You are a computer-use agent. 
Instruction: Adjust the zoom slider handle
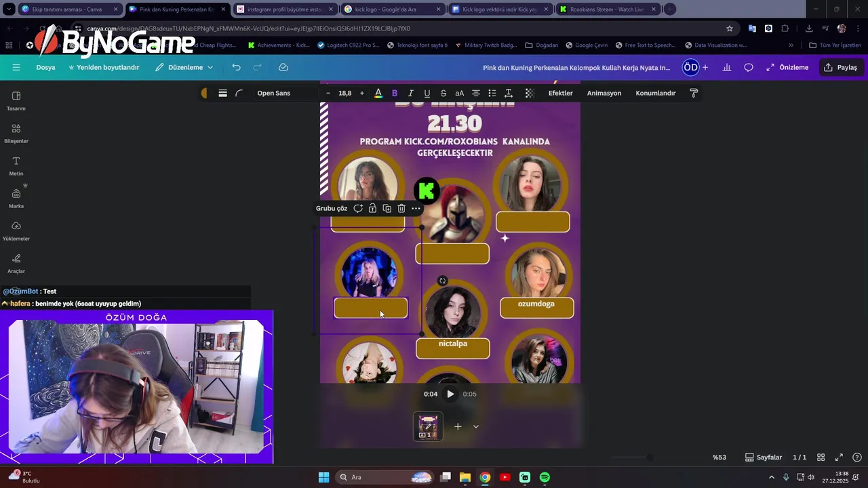click(650, 457)
